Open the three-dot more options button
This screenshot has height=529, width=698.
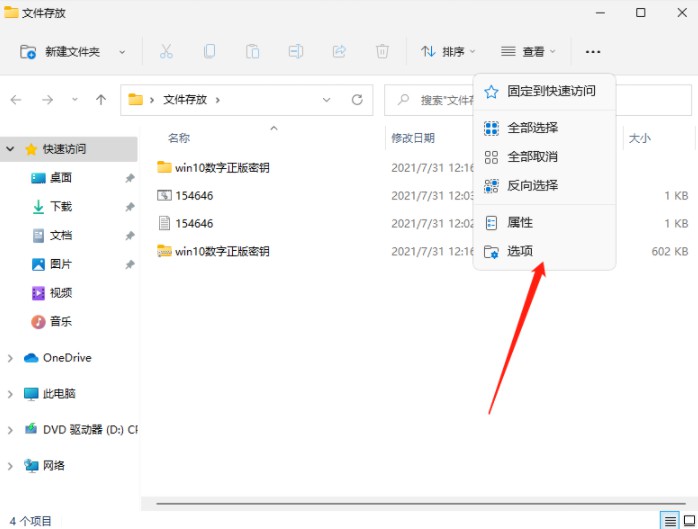pos(593,51)
